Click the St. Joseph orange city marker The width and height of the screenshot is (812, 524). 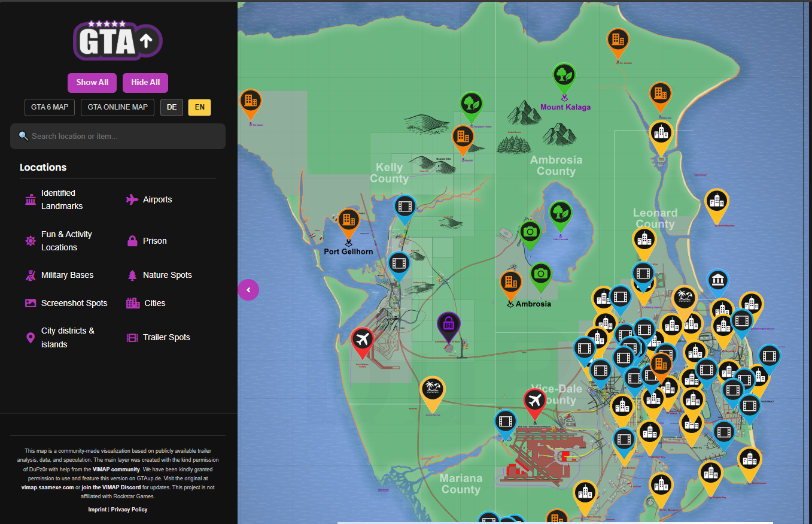[618, 43]
